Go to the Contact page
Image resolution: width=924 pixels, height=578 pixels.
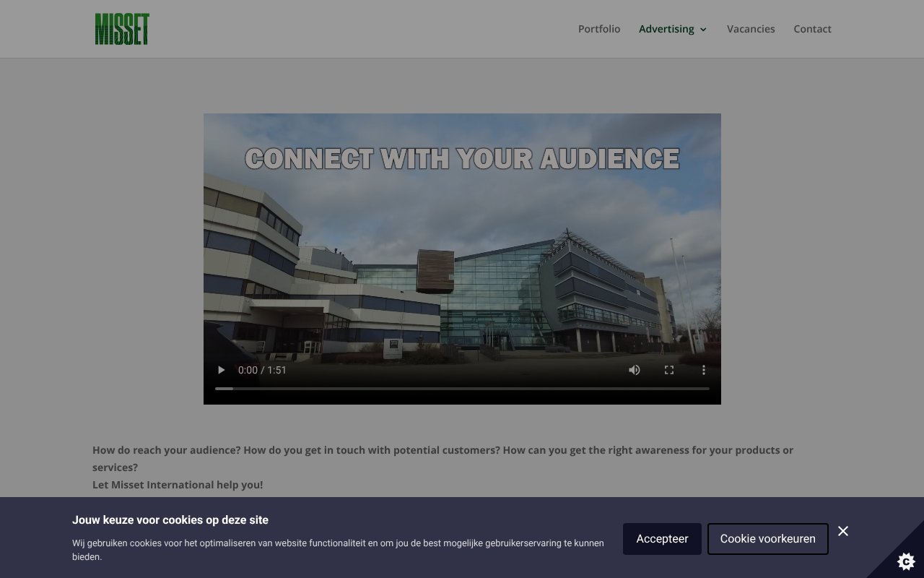(x=812, y=29)
